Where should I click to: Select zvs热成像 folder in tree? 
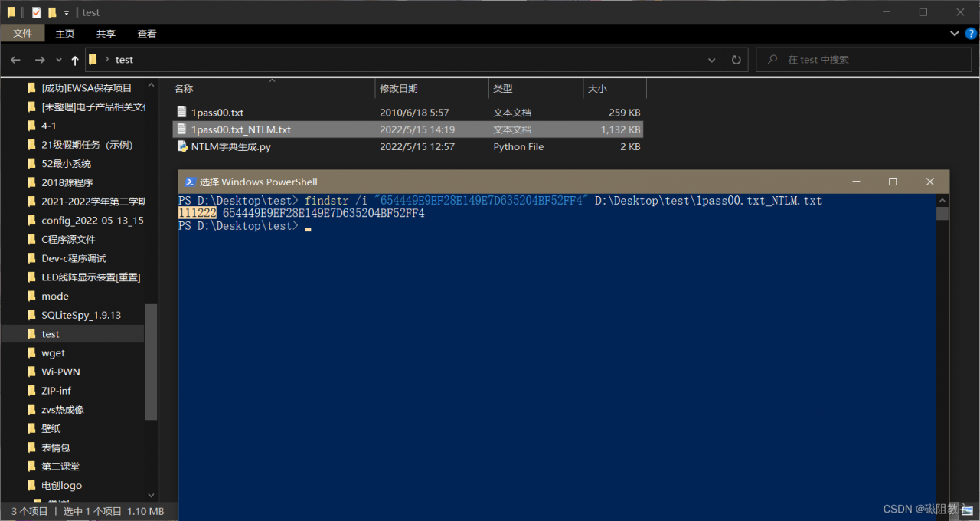tap(63, 410)
